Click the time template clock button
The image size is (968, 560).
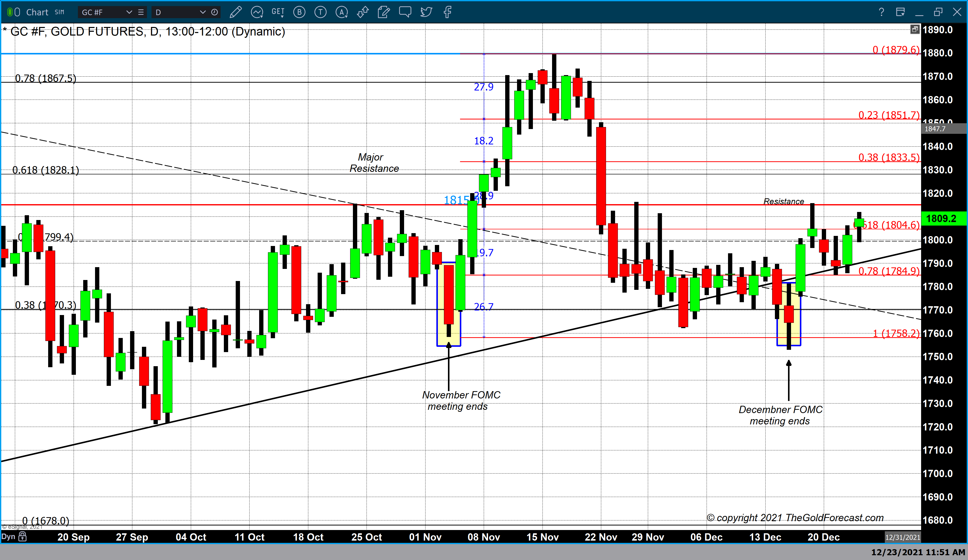(215, 12)
